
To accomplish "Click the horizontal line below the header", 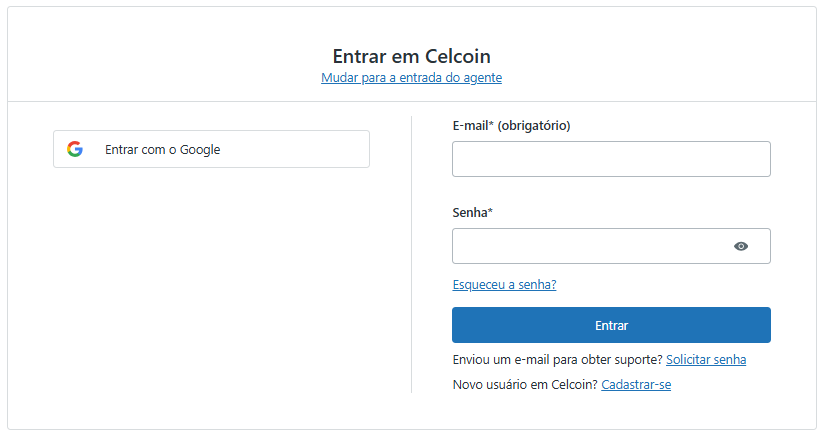I will coord(411,101).
